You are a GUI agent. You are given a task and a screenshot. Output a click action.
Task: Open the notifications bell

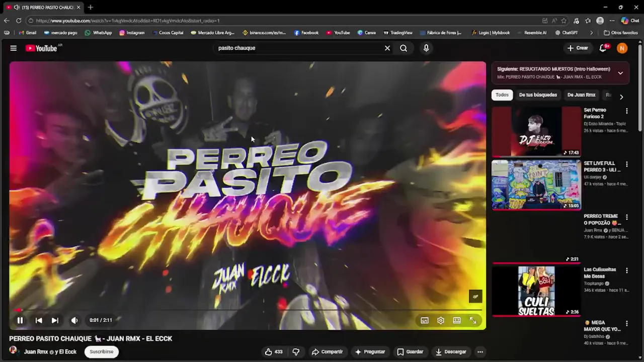click(x=603, y=48)
